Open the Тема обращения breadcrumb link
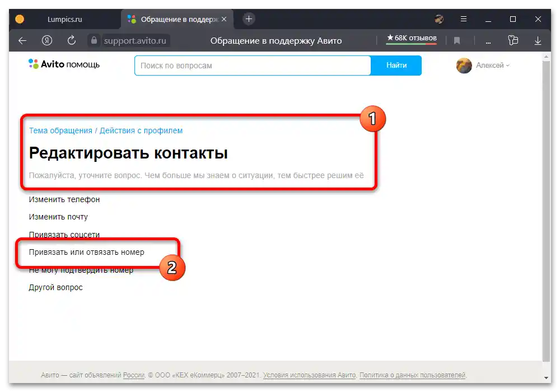The width and height of the screenshot is (560, 392). [x=60, y=130]
